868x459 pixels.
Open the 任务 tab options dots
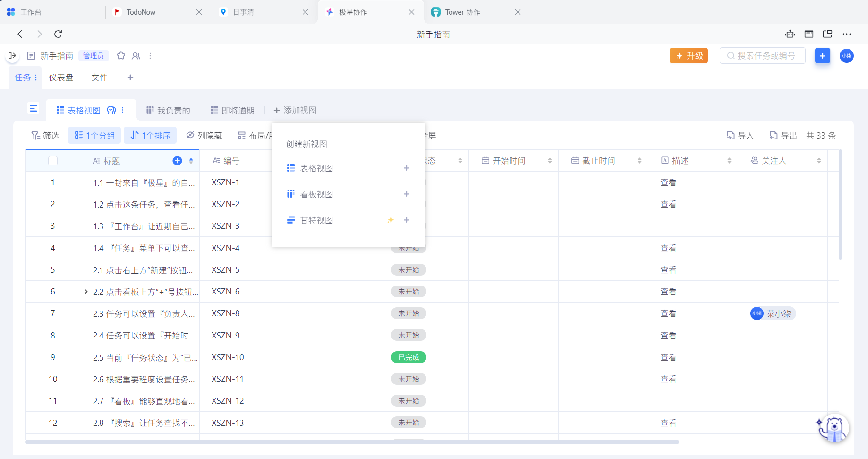pos(36,78)
